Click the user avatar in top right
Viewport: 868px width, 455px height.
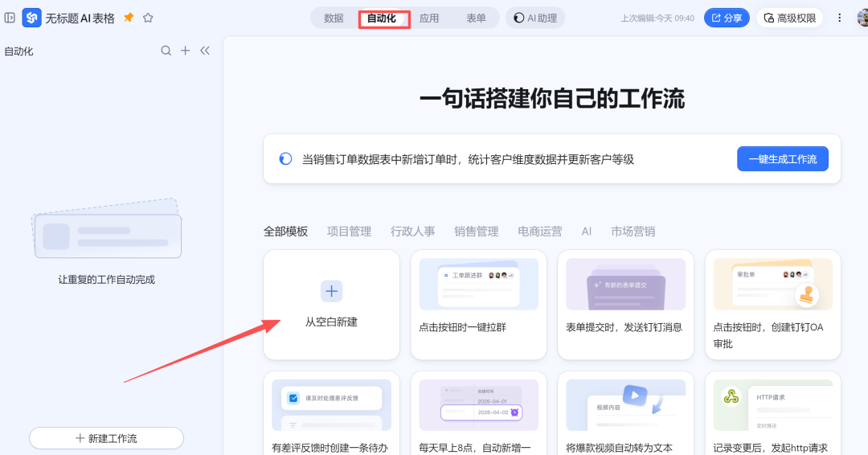tap(862, 18)
